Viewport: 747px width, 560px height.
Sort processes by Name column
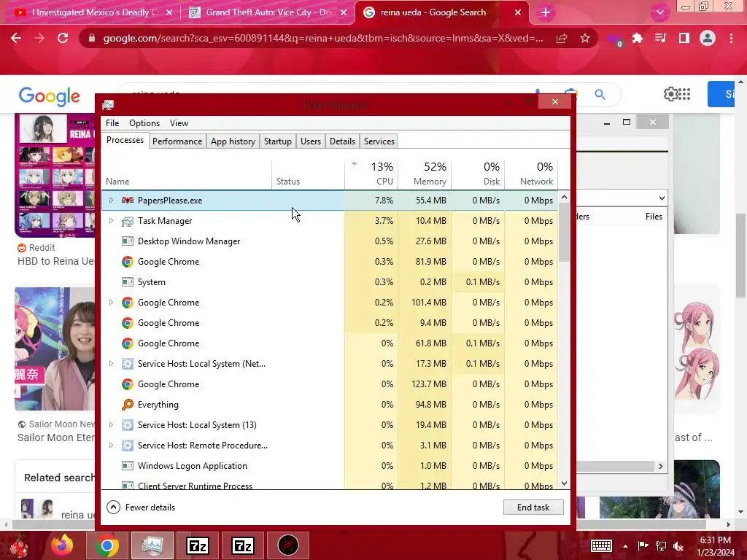tap(186, 174)
